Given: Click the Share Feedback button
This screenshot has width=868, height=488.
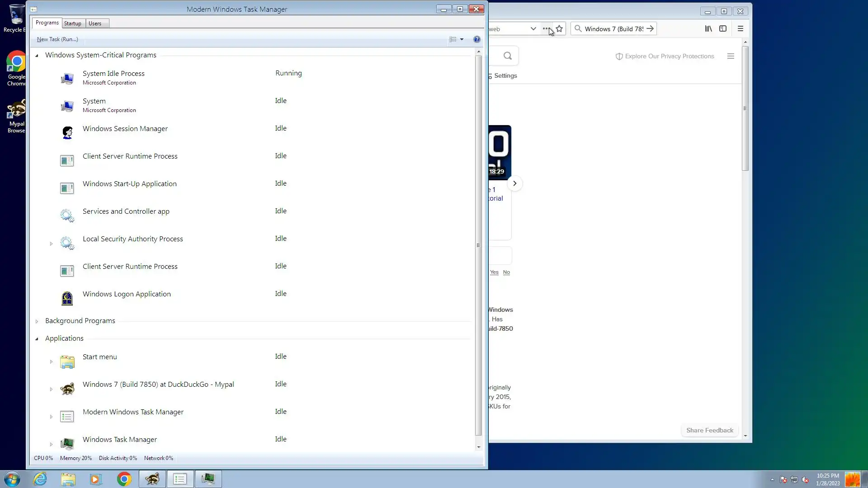Looking at the screenshot, I should point(709,430).
